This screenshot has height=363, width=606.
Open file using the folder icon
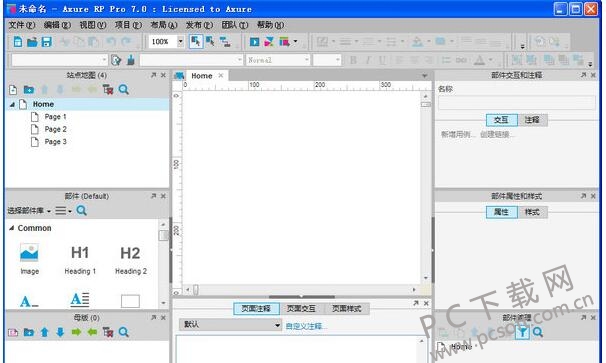click(32, 41)
